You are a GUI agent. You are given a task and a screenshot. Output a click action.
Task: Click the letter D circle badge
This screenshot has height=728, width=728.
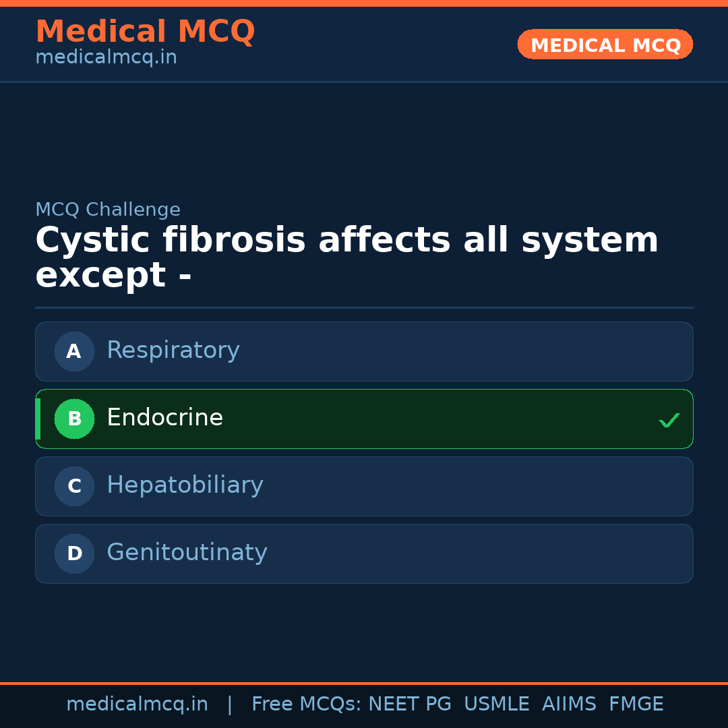click(x=74, y=553)
